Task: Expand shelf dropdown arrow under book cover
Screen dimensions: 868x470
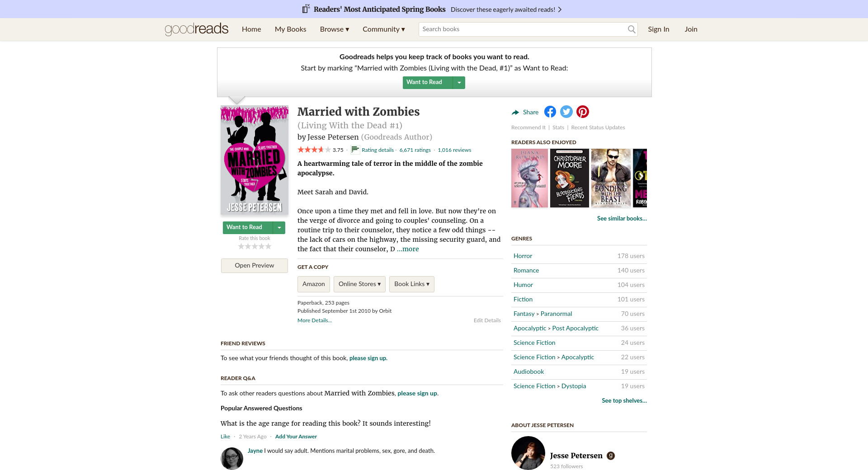Action: point(279,227)
